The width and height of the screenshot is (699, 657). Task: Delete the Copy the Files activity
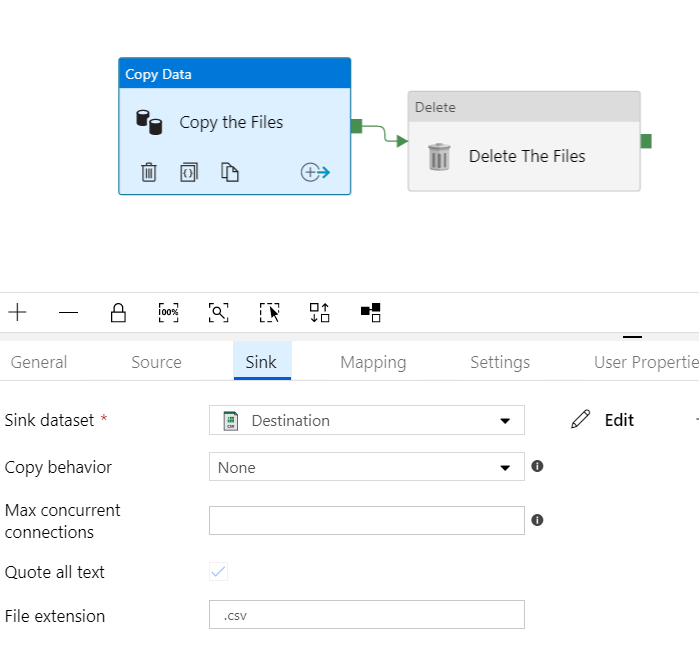pos(149,172)
